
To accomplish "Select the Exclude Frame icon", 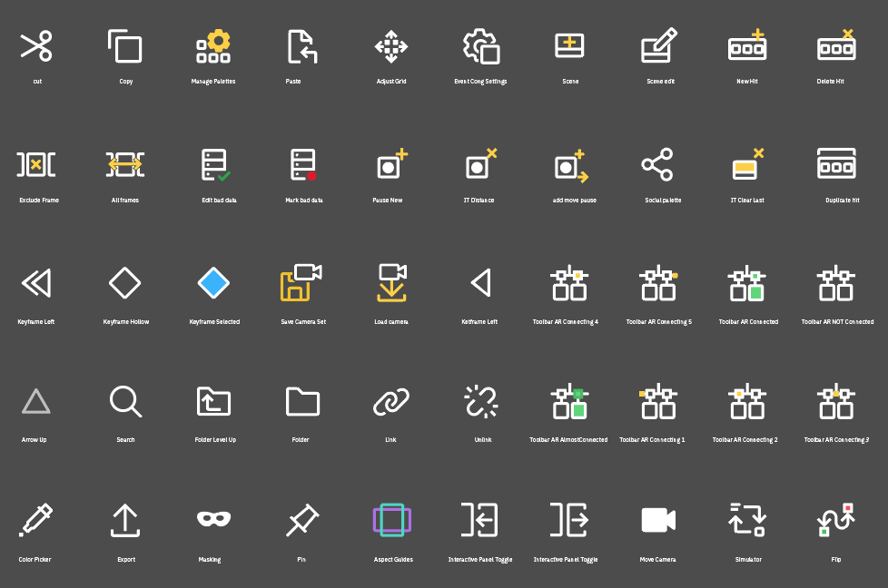I will click(x=36, y=165).
